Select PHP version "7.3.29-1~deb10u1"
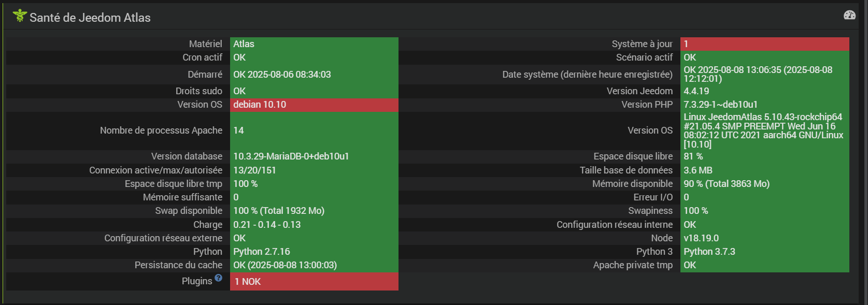The image size is (868, 305). point(720,105)
